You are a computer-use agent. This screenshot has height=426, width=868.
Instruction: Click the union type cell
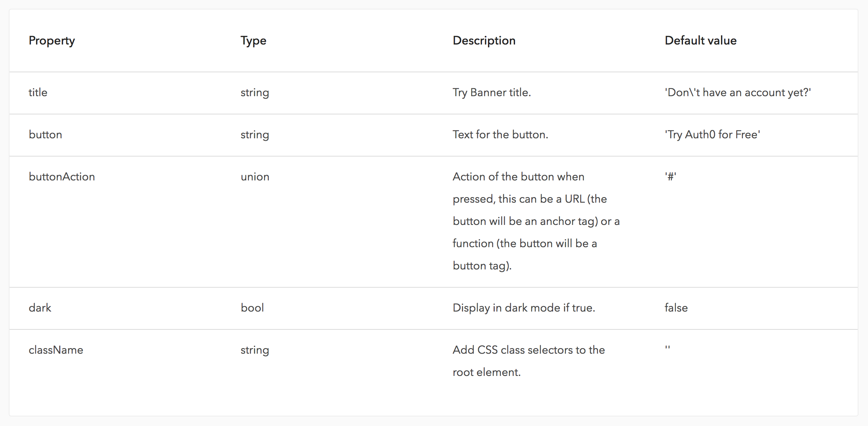tap(255, 176)
